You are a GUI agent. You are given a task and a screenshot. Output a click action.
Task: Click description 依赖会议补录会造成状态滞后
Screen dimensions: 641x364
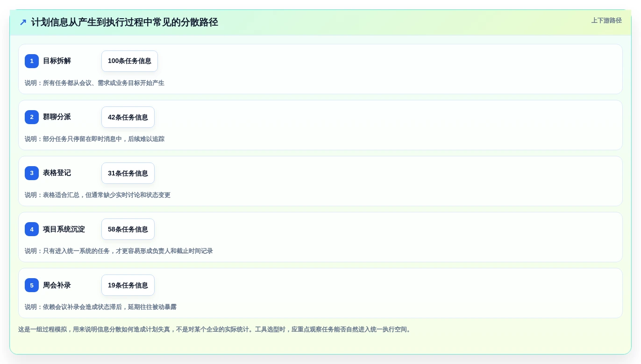click(x=82, y=307)
